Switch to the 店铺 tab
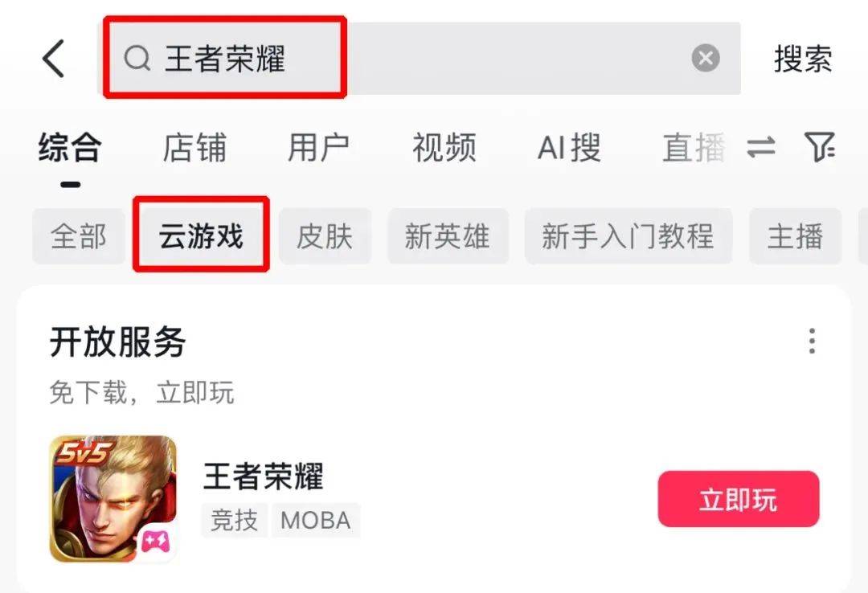 coord(194,148)
